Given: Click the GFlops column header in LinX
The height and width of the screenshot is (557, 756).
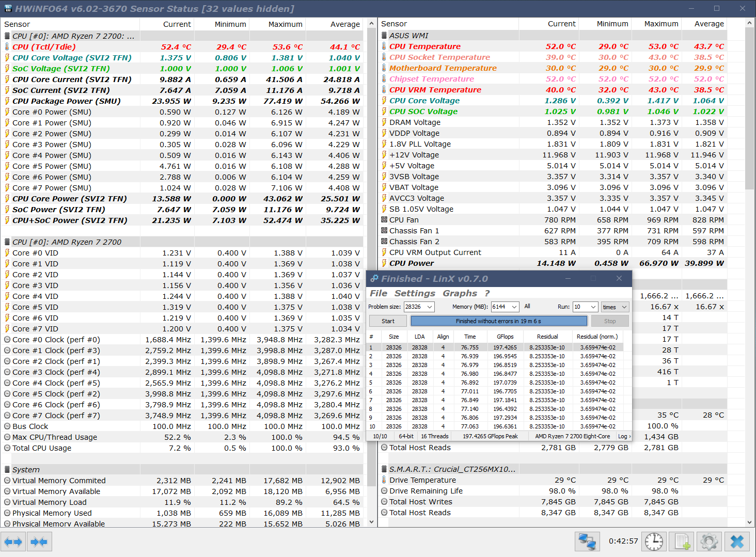Looking at the screenshot, I should 505,337.
